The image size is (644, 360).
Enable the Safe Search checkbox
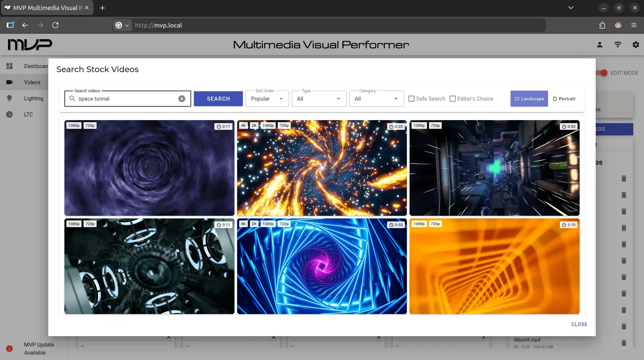pos(412,99)
